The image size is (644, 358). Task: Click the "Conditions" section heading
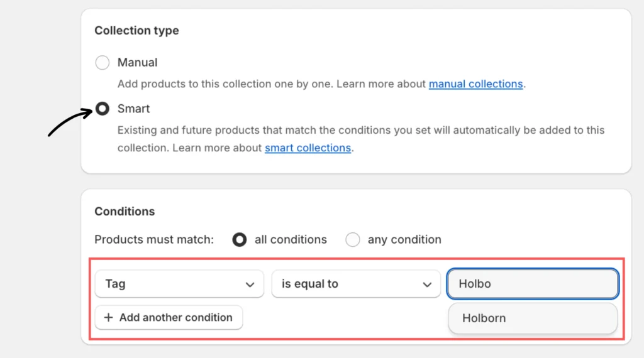click(125, 212)
